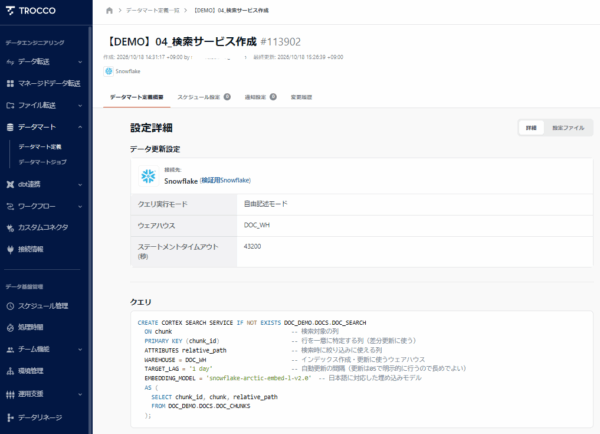Expand the dbt連携 menu chevron
600x434 pixels.
80,184
